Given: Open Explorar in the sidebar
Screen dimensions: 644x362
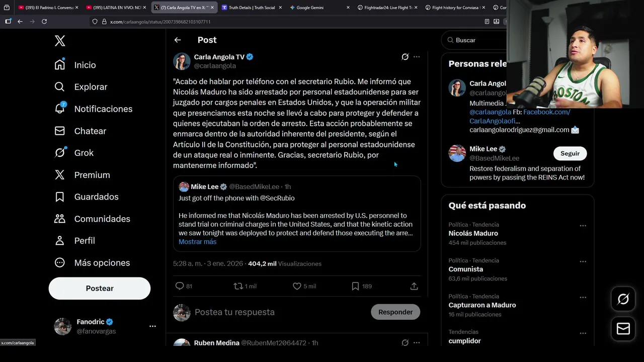Looking at the screenshot, I should pos(81,87).
